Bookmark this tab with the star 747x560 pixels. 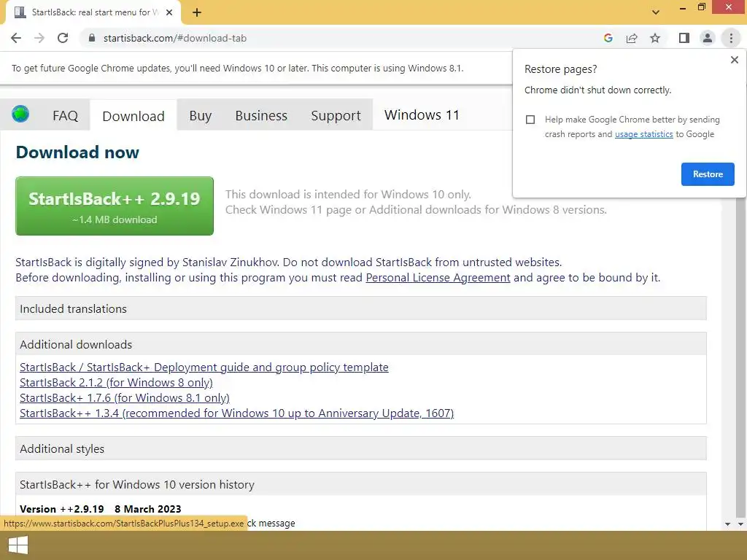(655, 38)
